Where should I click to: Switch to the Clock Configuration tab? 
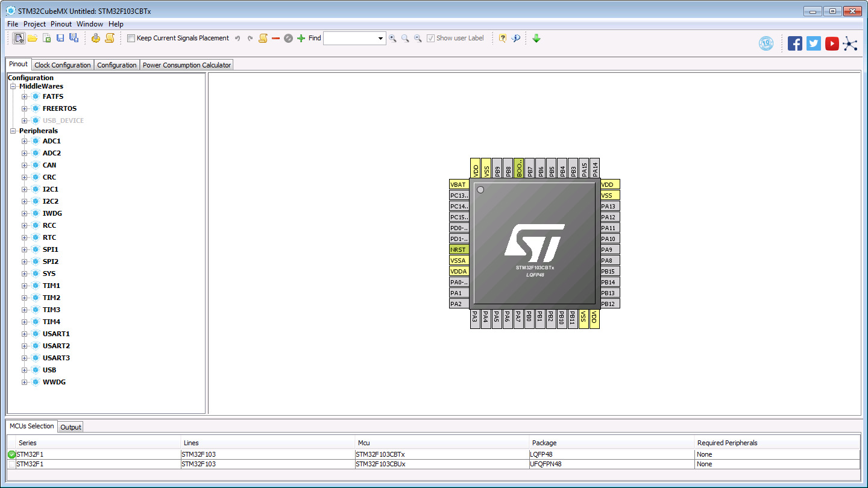(x=63, y=65)
